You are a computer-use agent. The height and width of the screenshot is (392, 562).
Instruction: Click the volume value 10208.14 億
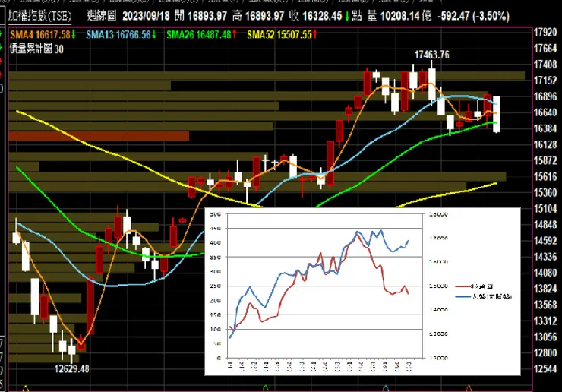(x=406, y=16)
